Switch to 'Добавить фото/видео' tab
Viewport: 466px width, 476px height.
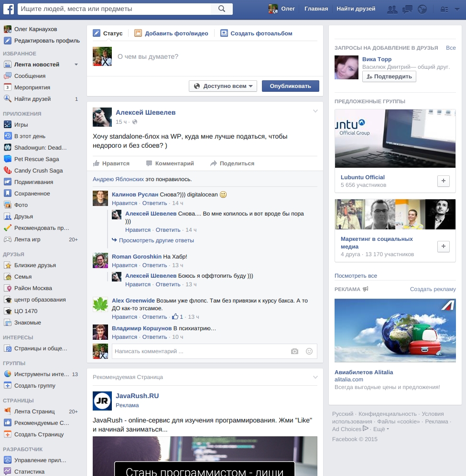pos(172,33)
